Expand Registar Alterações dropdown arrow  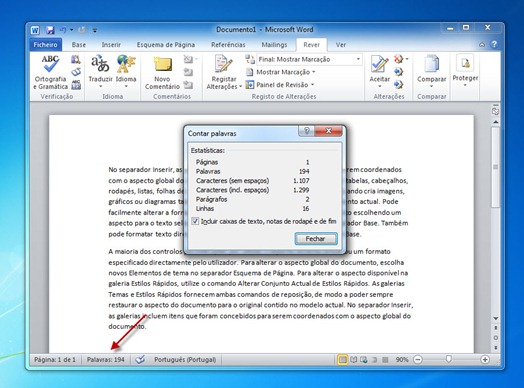pos(240,87)
